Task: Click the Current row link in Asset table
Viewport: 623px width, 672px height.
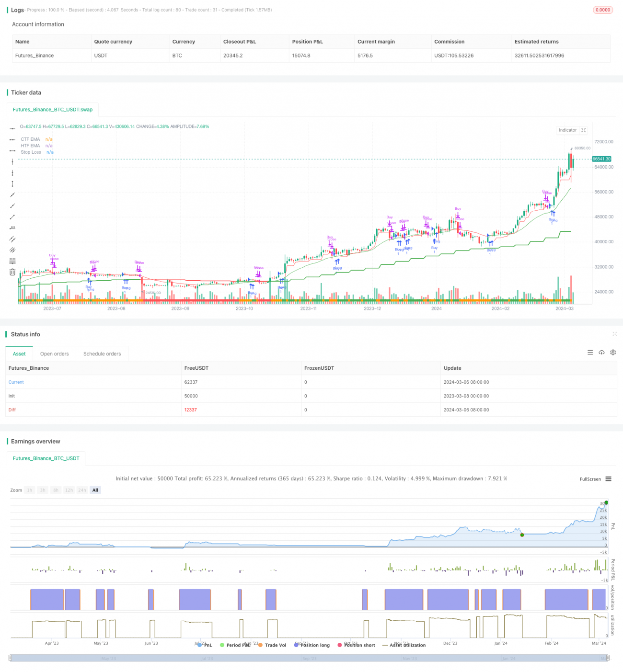Action: 16,382
